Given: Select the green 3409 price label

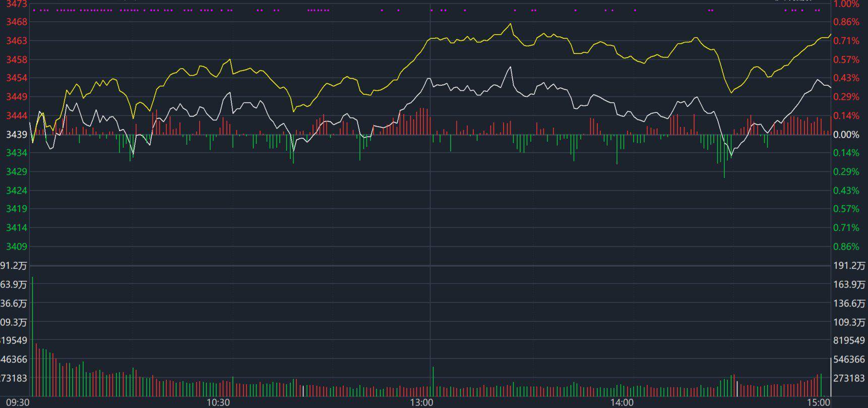Looking at the screenshot, I should pyautogui.click(x=17, y=247).
